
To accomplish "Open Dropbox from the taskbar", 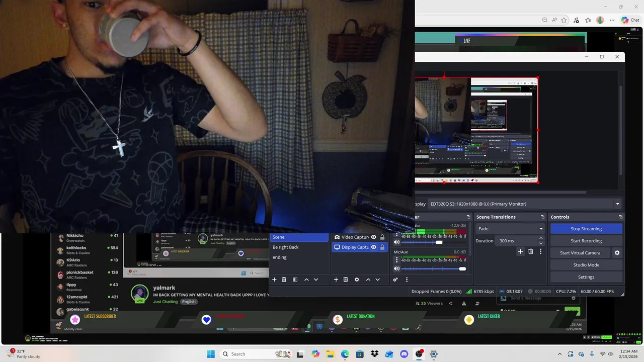I will tap(374, 354).
